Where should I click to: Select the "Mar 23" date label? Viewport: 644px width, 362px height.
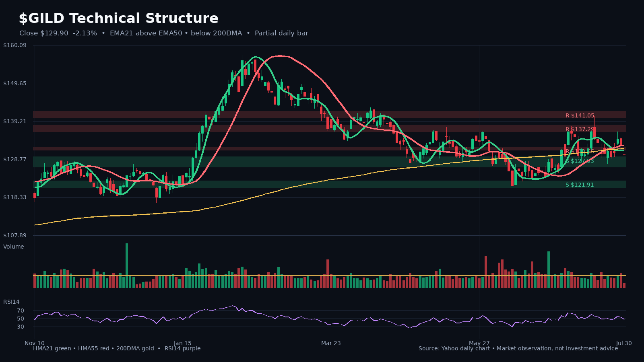[x=331, y=343]
